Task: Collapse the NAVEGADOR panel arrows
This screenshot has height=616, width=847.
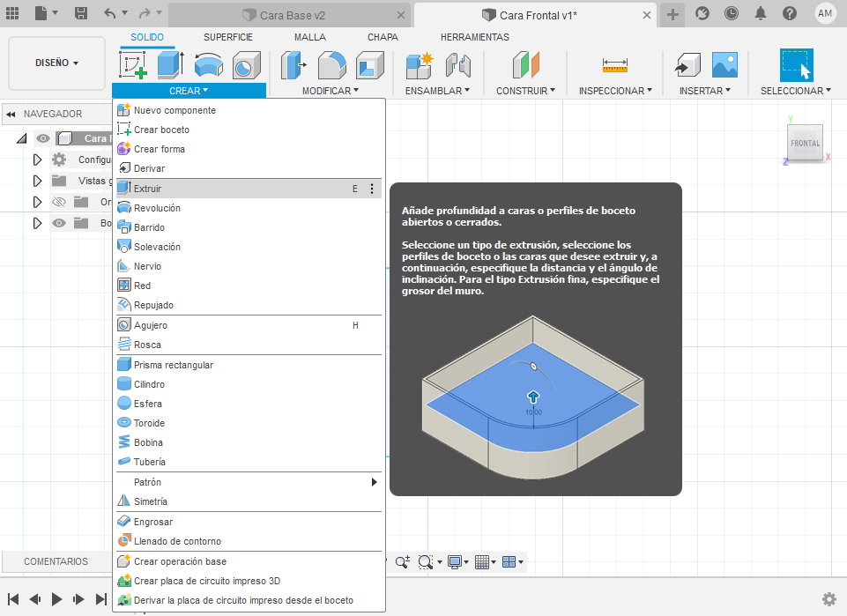Action: click(11, 114)
